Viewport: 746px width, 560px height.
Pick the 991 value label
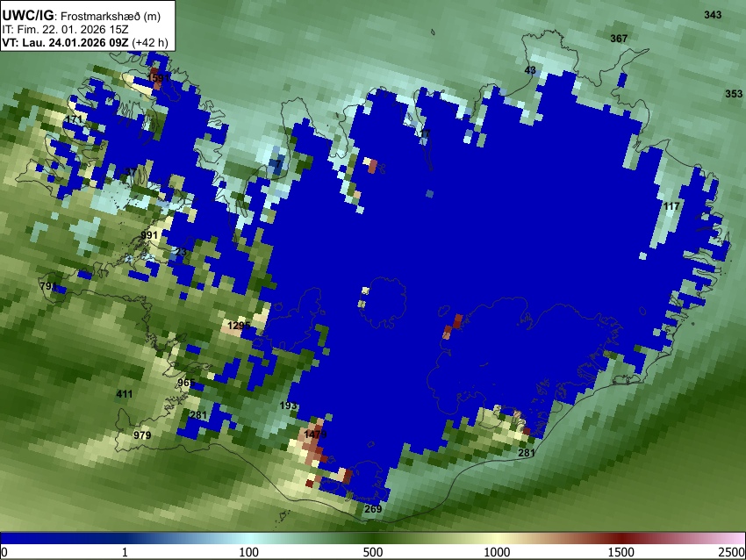pos(149,235)
